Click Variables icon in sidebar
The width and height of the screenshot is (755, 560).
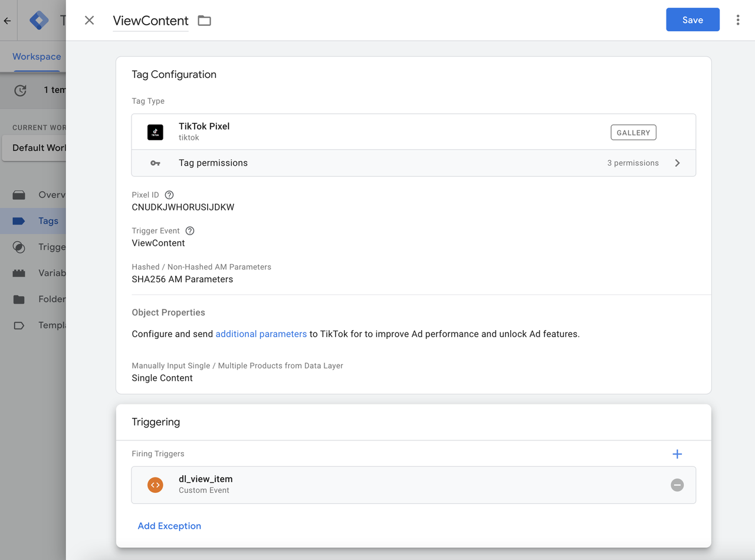coord(19,273)
